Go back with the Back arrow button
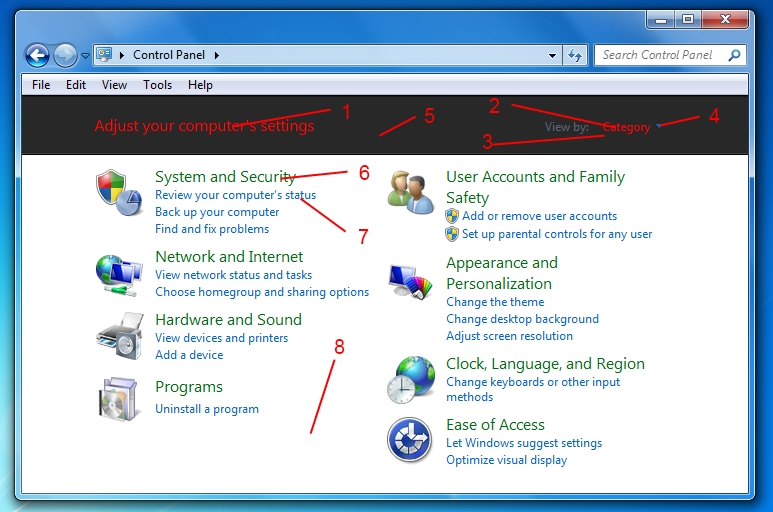The image size is (773, 512). tap(37, 55)
